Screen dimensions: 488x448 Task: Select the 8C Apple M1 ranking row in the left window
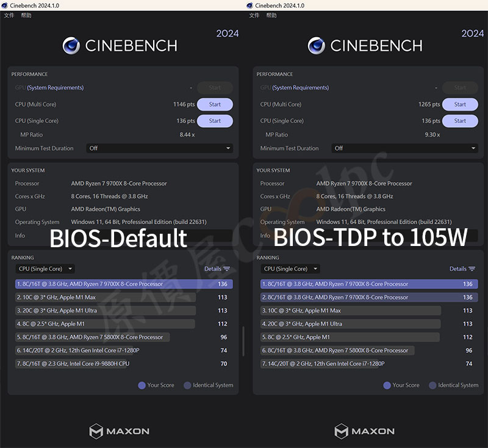click(x=124, y=323)
